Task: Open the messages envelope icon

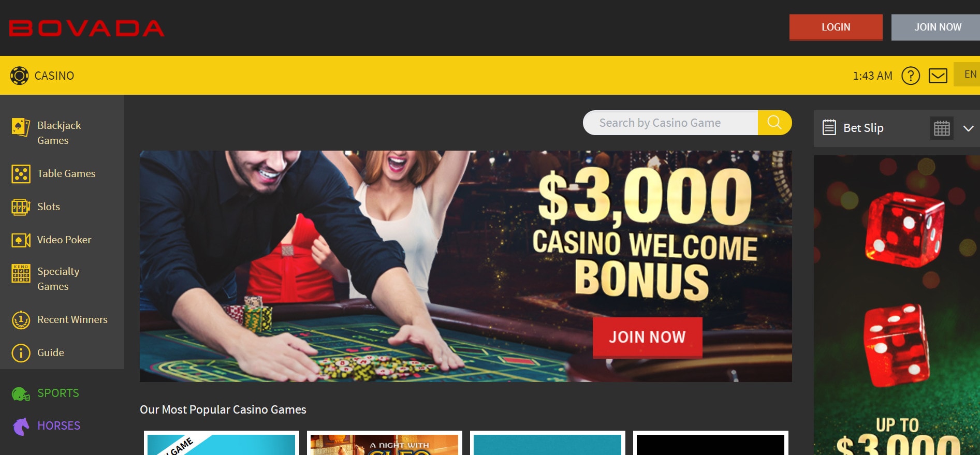Action: (x=938, y=76)
